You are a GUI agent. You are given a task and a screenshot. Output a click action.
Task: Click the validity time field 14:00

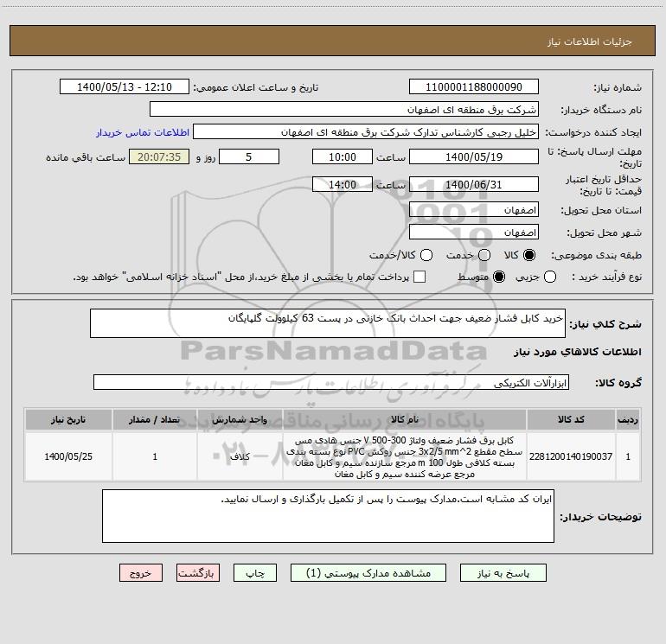(x=343, y=184)
